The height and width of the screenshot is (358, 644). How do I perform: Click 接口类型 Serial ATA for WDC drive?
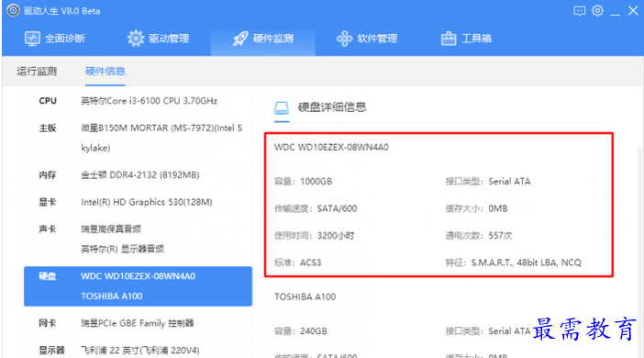coord(509,181)
